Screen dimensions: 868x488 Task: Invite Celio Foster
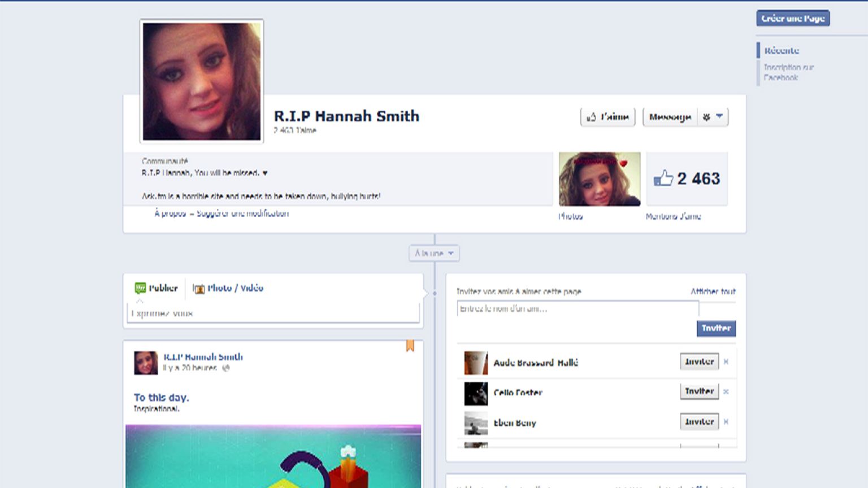699,391
